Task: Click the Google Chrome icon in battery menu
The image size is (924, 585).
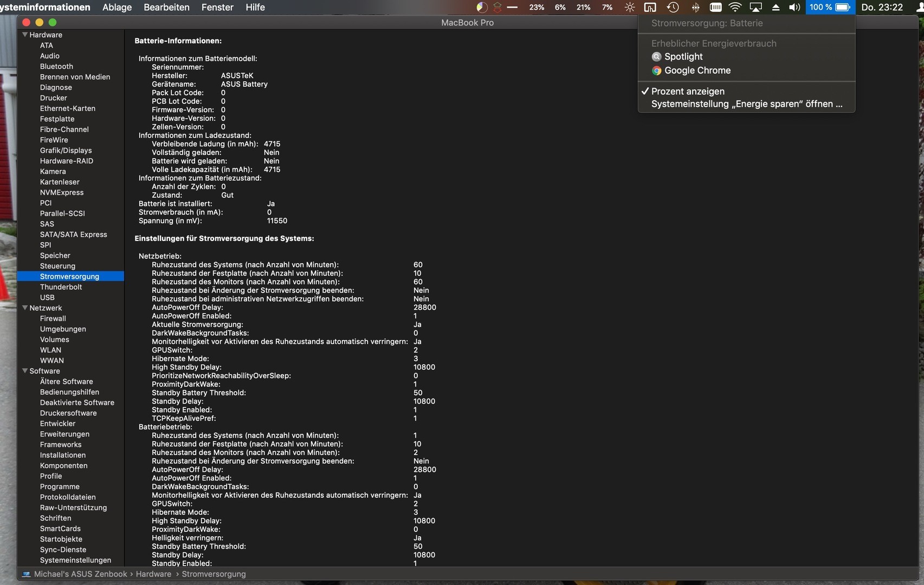Action: [x=656, y=70]
